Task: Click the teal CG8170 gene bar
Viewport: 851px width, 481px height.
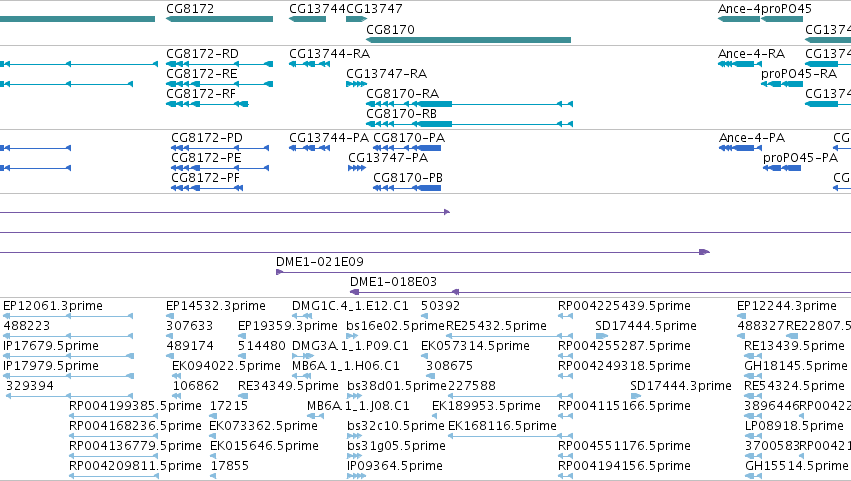Action: [468, 40]
